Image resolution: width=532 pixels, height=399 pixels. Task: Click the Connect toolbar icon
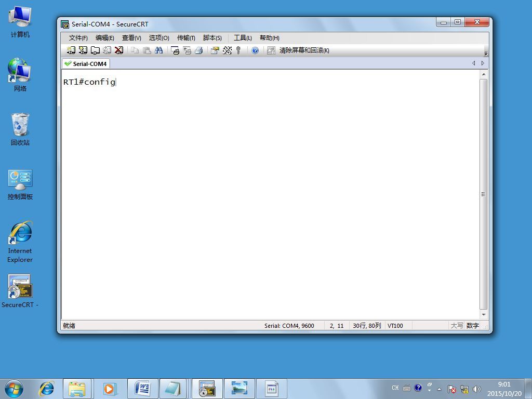click(71, 50)
